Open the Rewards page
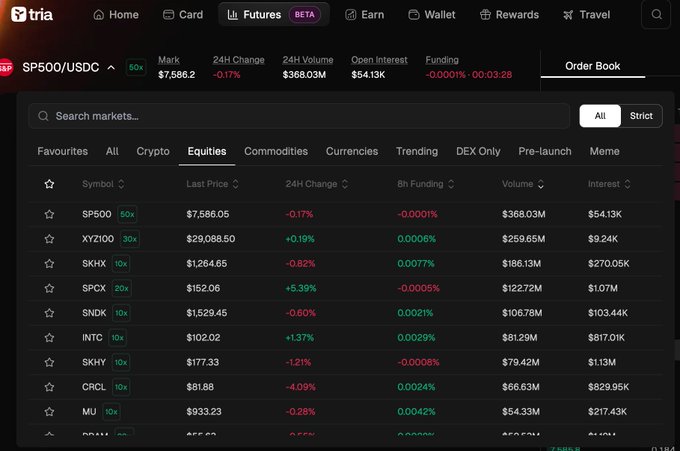The width and height of the screenshot is (680, 451). [509, 15]
